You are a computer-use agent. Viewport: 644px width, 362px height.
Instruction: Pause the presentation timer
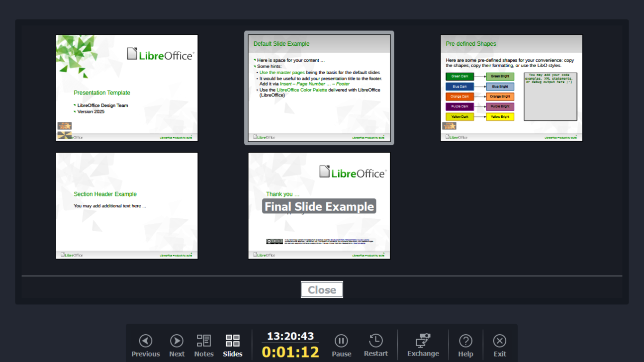pyautogui.click(x=341, y=346)
